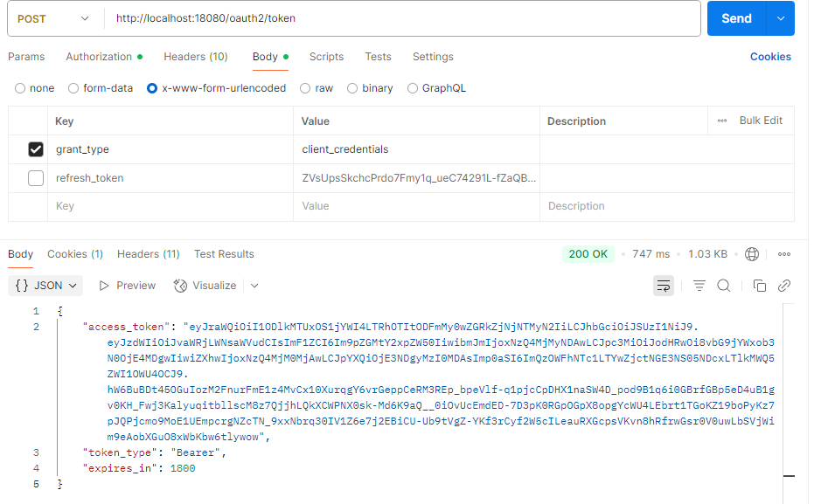Enable the refresh_token parameter checkbox
This screenshot has height=504, width=828.
point(35,178)
